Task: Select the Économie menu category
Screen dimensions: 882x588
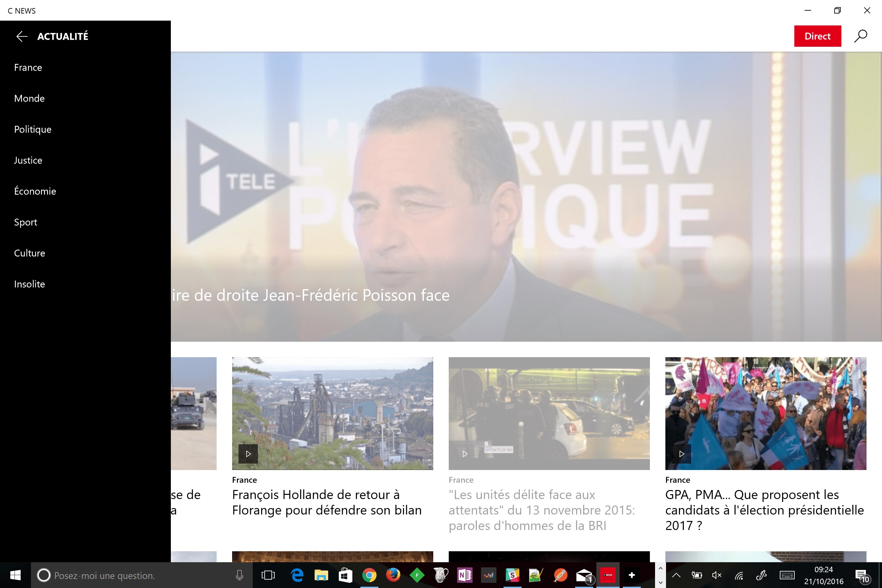Action: pyautogui.click(x=35, y=191)
